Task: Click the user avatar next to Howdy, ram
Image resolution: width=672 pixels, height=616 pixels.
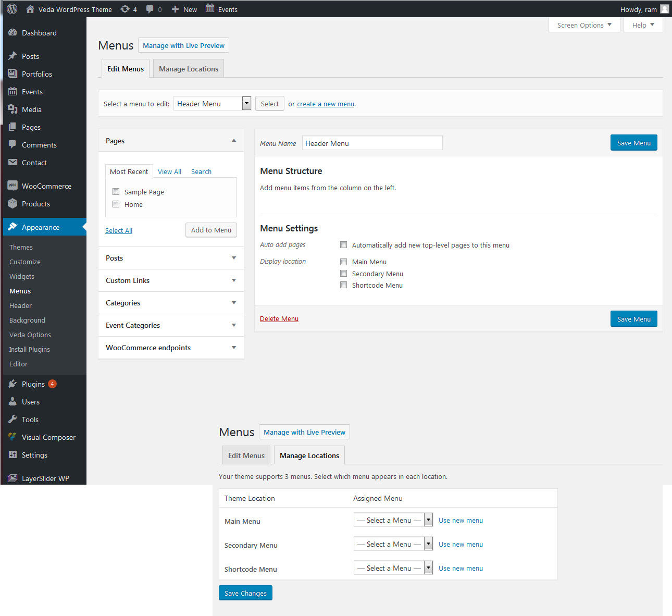Action: click(x=665, y=9)
